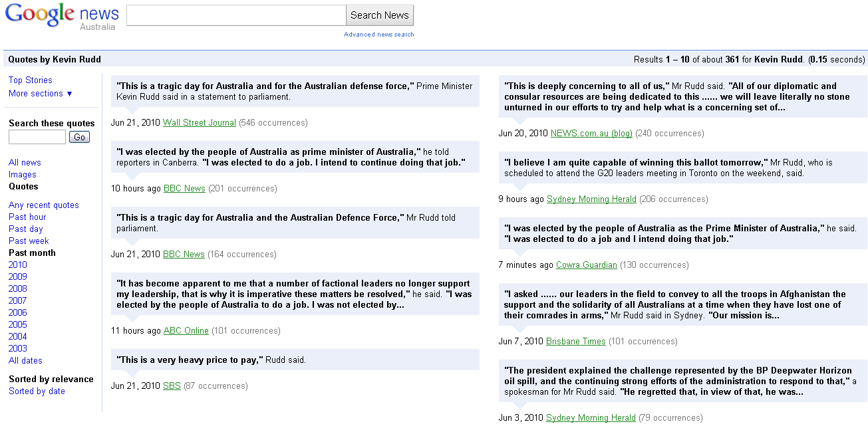Expand the More sections dropdown

[41, 94]
